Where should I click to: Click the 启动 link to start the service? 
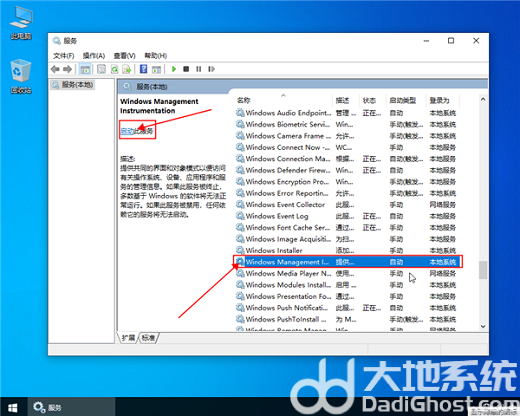[127, 131]
